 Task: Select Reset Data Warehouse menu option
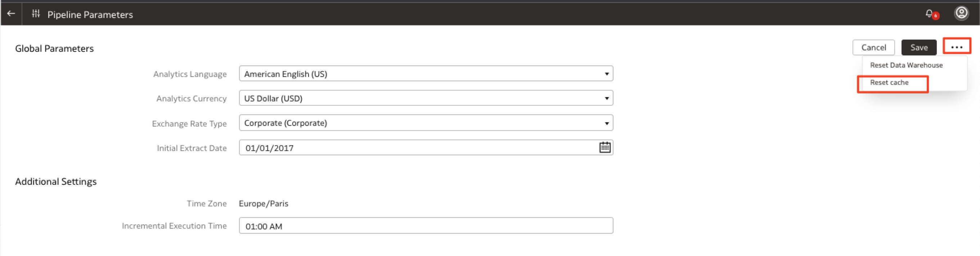tap(906, 65)
